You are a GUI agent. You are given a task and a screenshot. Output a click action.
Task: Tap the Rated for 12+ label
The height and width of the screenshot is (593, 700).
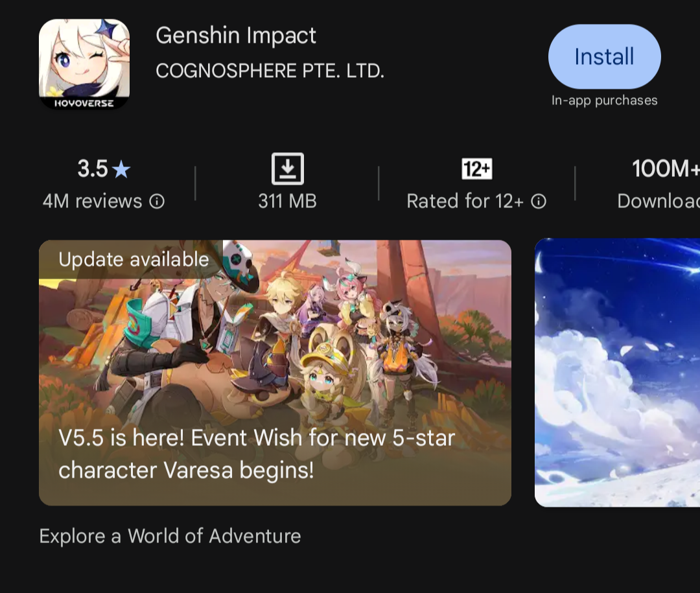click(465, 202)
